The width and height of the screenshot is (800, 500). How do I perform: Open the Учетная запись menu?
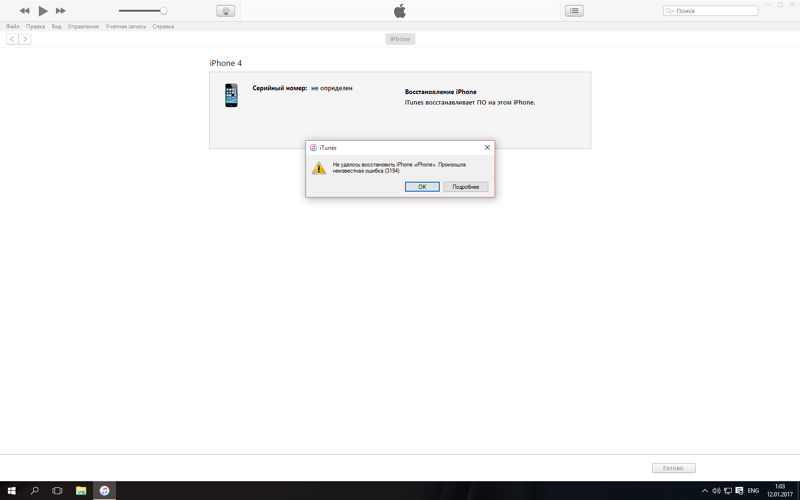pos(126,27)
